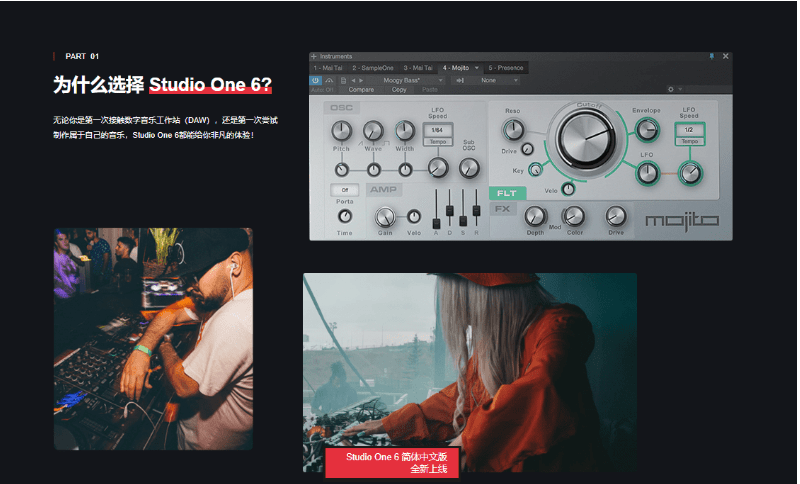Open the dropdown arrow on Mojito tab
800x484 pixels.
[477, 68]
